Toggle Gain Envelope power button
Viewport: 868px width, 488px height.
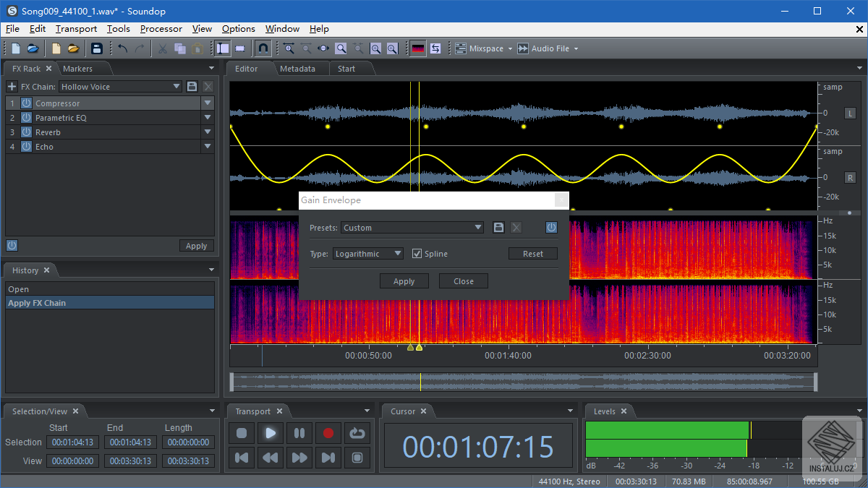click(x=551, y=228)
